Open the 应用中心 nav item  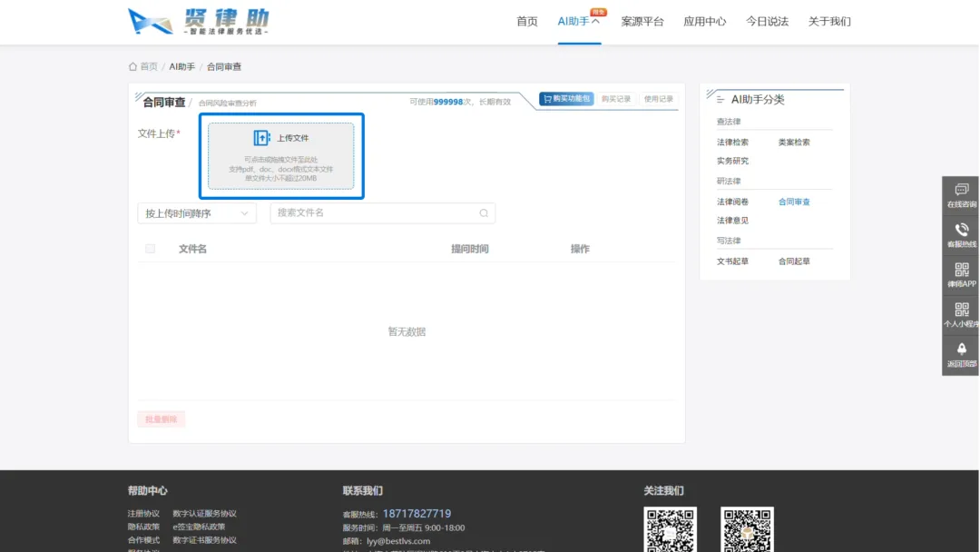pos(704,21)
